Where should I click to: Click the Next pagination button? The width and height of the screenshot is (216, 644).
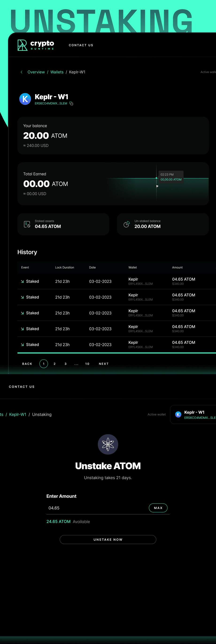pyautogui.click(x=104, y=364)
